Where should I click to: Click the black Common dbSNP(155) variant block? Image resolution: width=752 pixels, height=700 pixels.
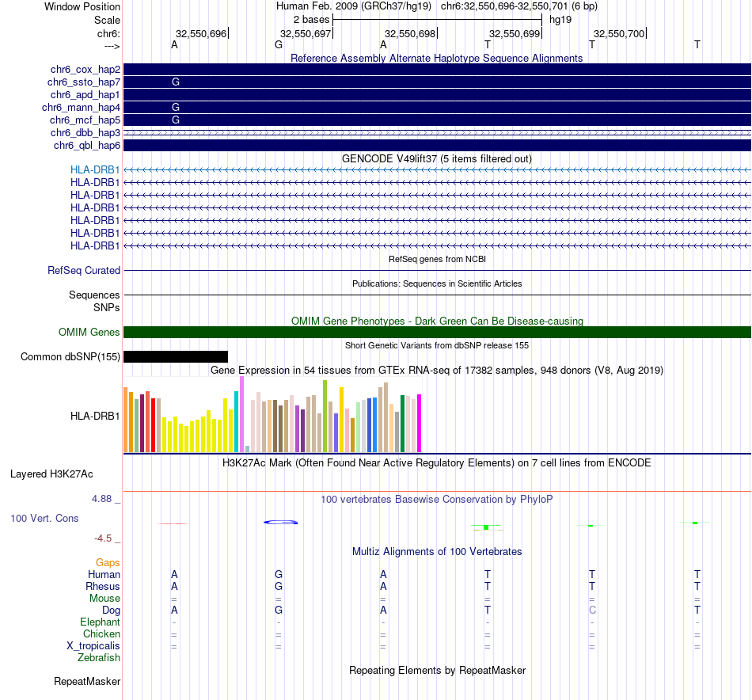point(176,356)
